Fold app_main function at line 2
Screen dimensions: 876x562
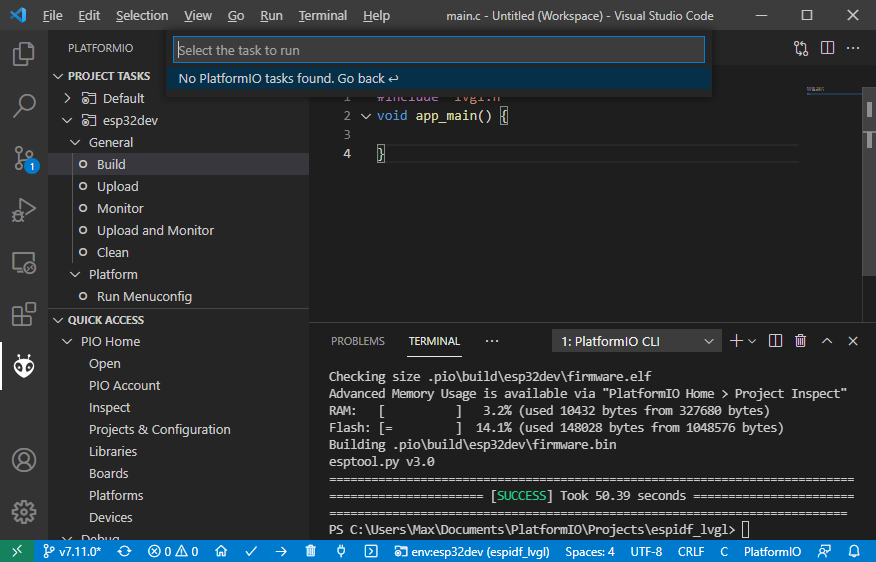(366, 116)
